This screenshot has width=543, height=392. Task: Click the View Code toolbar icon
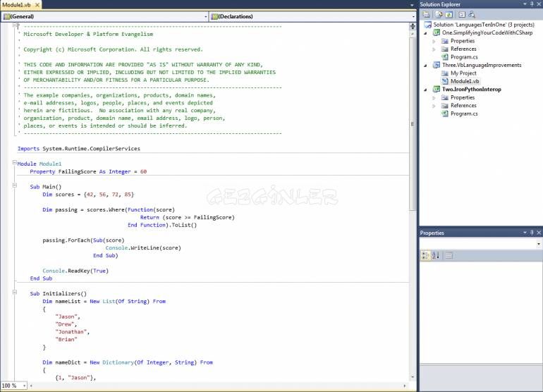[462, 15]
